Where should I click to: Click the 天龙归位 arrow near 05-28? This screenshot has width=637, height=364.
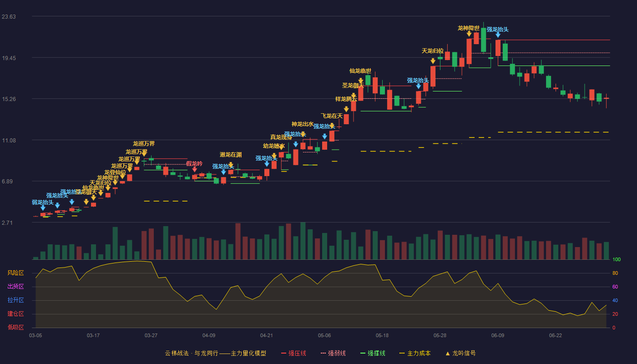click(433, 61)
